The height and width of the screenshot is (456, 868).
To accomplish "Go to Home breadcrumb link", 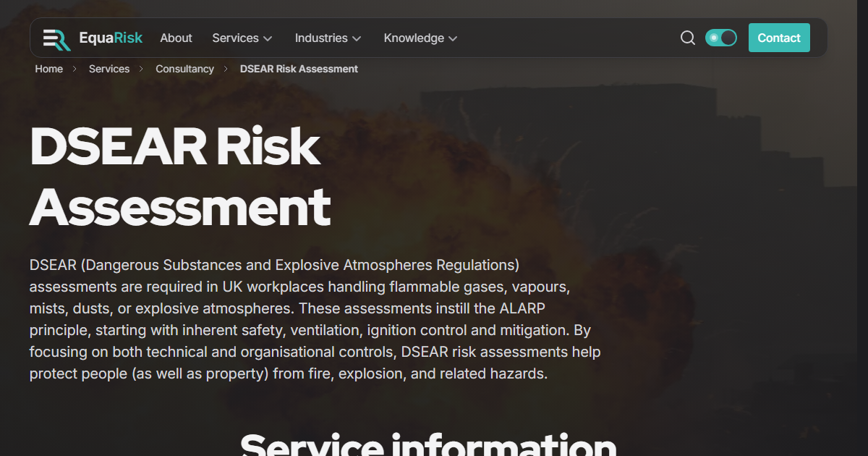I will click(x=49, y=69).
